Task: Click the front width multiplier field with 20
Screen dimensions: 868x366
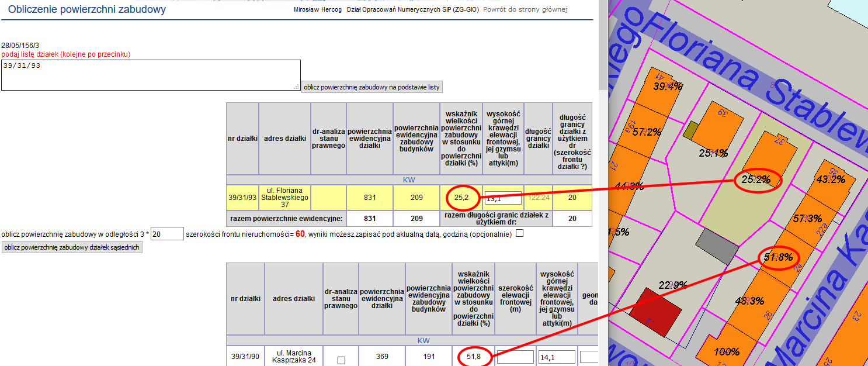Action: 167,234
